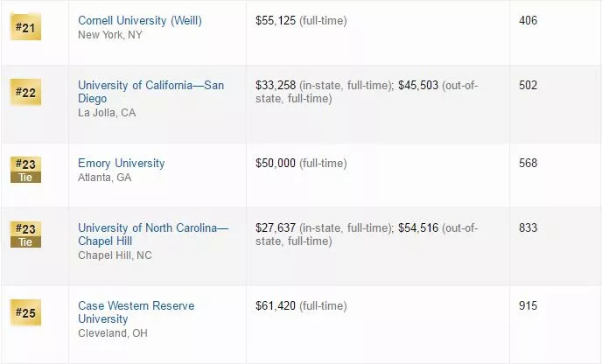Click the Cleveland, OH location text
The height and width of the screenshot is (364, 602).
pos(113,333)
